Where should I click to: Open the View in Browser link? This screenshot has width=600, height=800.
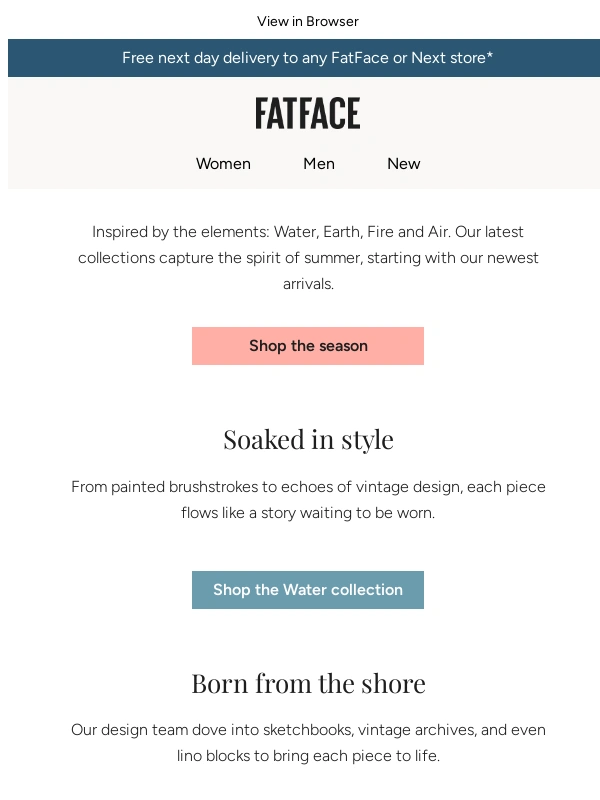pyautogui.click(x=307, y=21)
